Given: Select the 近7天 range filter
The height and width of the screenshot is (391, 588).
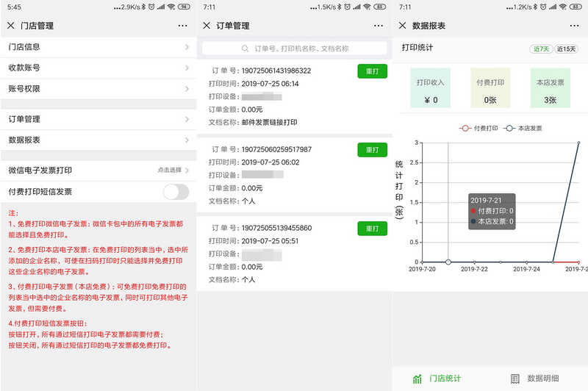Looking at the screenshot, I should 541,49.
